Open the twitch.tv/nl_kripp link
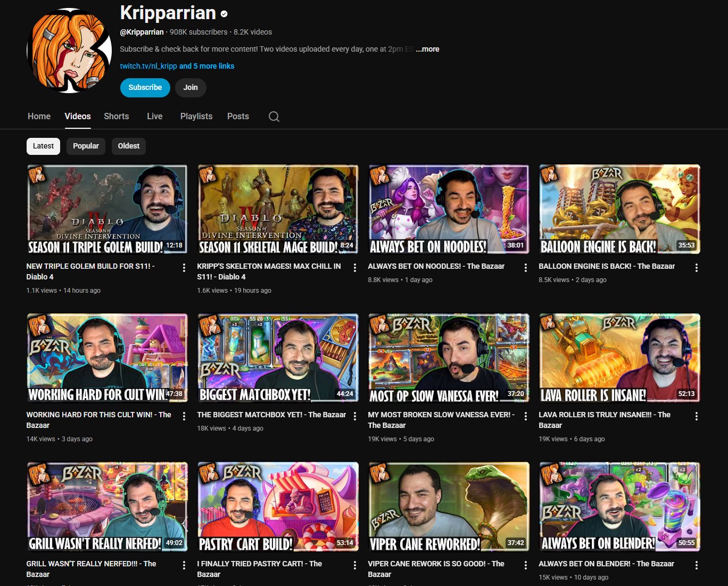Viewport: 728px width, 586px height. point(148,66)
